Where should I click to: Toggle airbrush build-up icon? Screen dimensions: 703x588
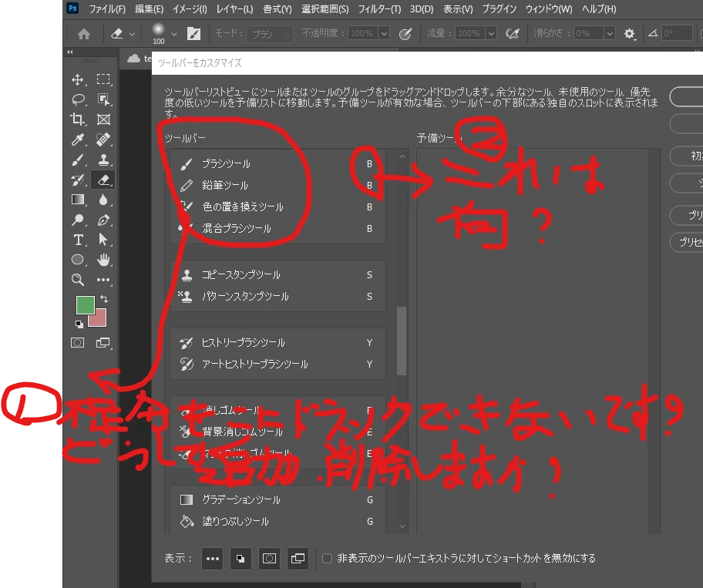[x=513, y=34]
